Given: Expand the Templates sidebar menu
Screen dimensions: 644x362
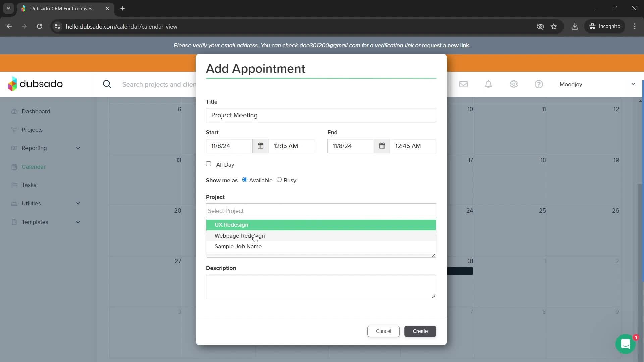Looking at the screenshot, I should click(x=78, y=222).
